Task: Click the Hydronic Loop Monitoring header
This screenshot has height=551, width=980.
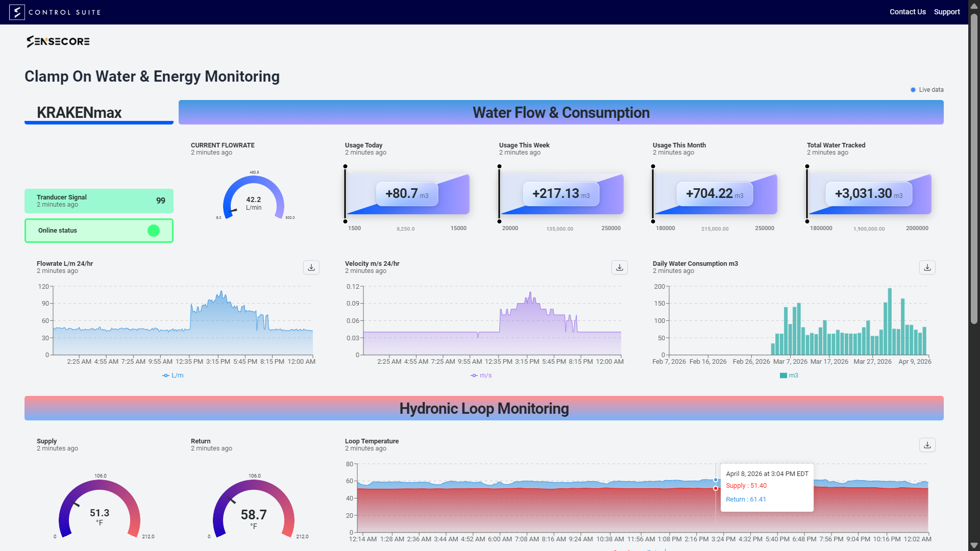Action: [483, 408]
